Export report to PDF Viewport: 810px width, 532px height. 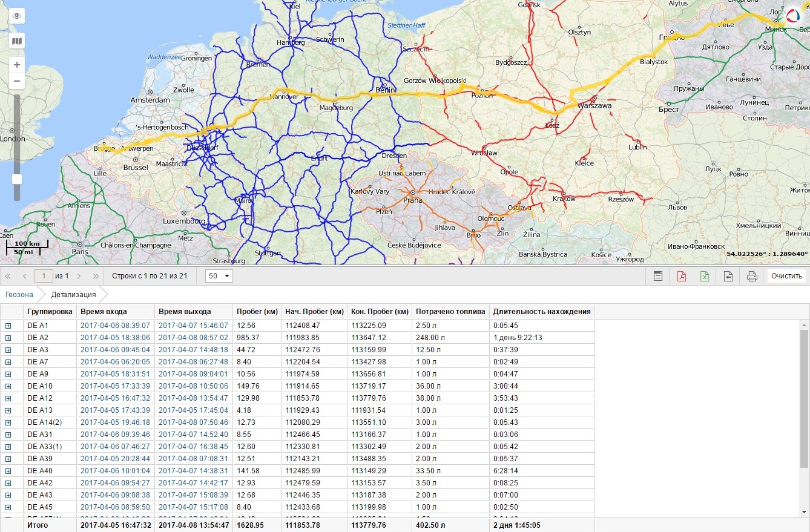point(681,277)
